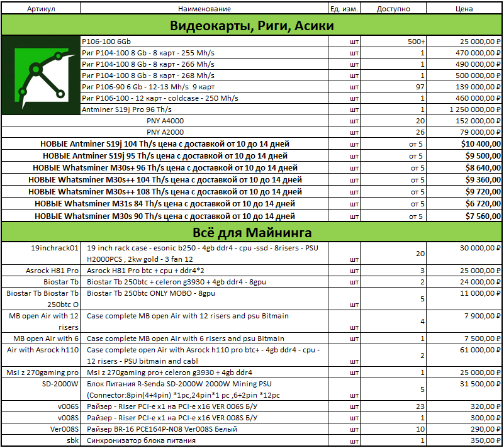Select 'Case complete MB open Air with 6 risers' cell
Viewport: 504px width, 448px height.
pos(204,338)
